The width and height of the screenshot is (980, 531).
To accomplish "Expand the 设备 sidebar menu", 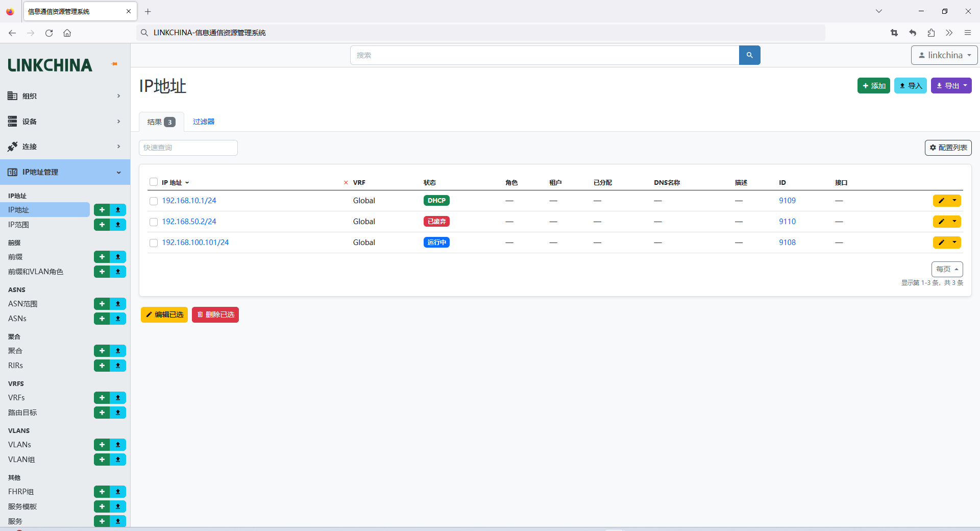I will (x=65, y=122).
